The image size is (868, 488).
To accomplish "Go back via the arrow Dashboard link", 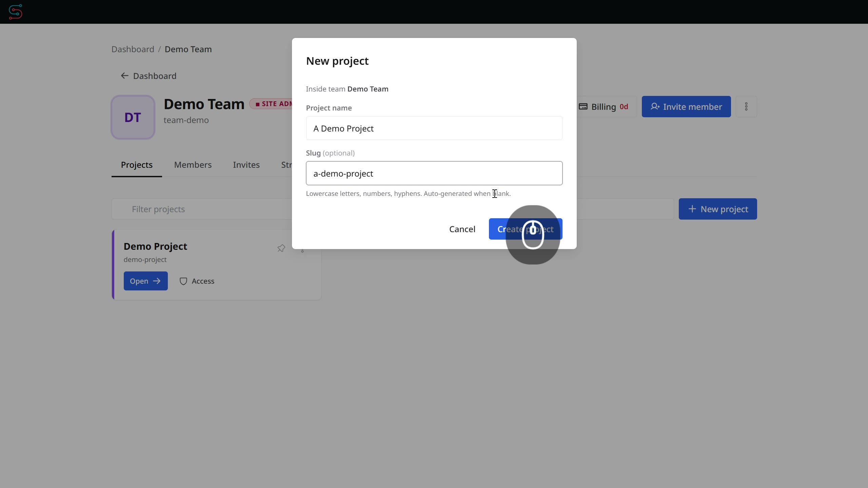I will [x=149, y=76].
